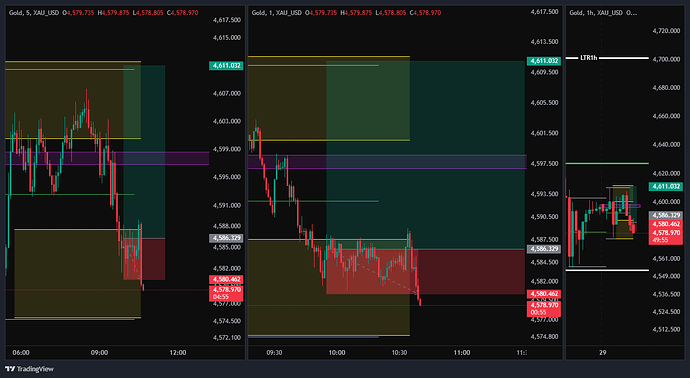Click the 4,574.800 price scale value

(544, 337)
